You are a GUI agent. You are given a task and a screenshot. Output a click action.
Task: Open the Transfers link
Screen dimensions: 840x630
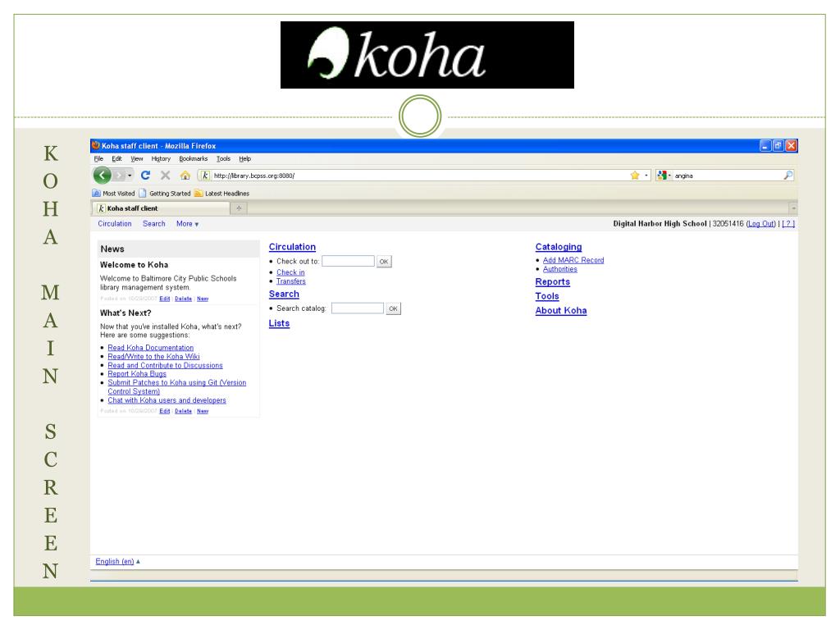(291, 282)
